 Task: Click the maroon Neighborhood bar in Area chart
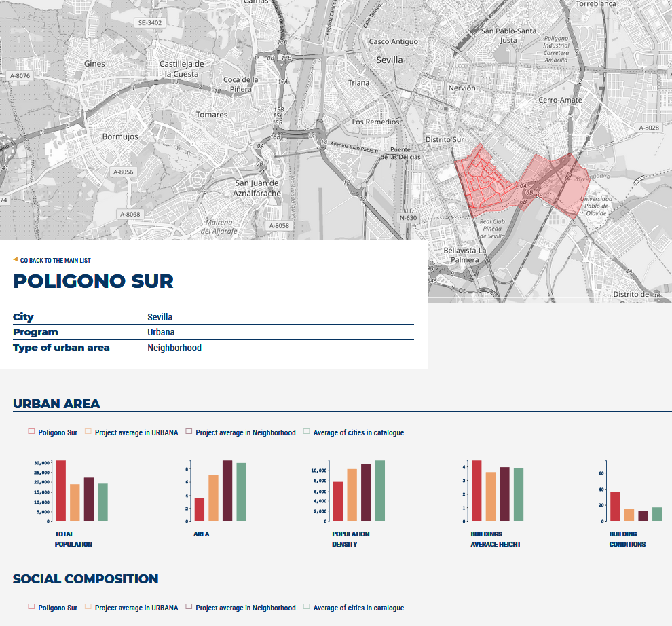pos(227,491)
